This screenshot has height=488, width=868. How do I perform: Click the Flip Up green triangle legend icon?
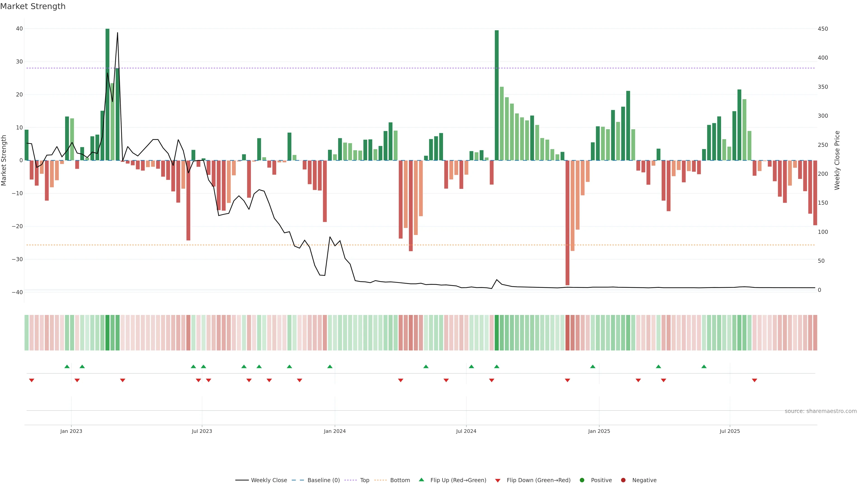pyautogui.click(x=421, y=480)
